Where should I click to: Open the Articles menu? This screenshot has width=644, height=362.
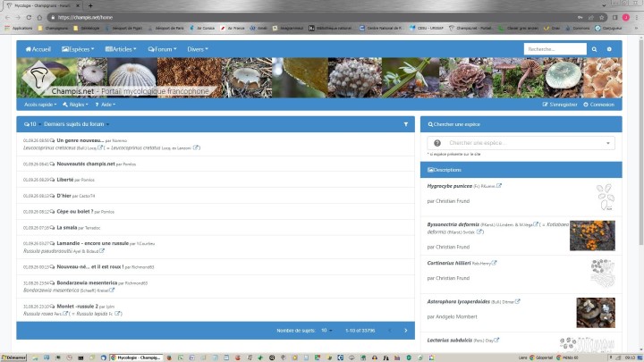click(121, 49)
